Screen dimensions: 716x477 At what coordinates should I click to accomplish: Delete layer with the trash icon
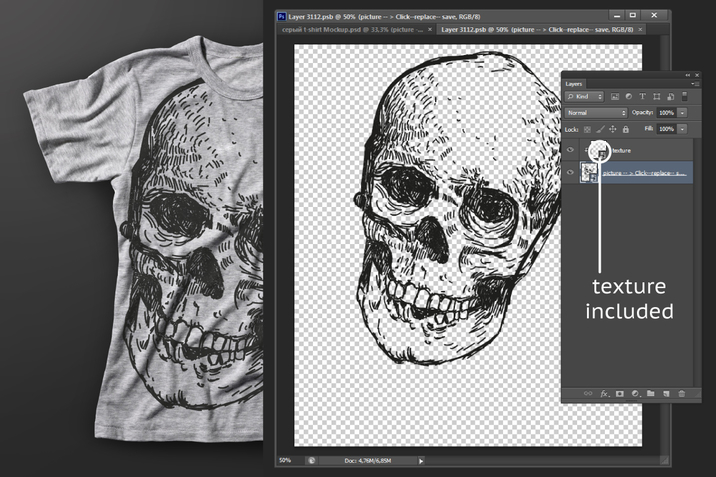point(682,394)
